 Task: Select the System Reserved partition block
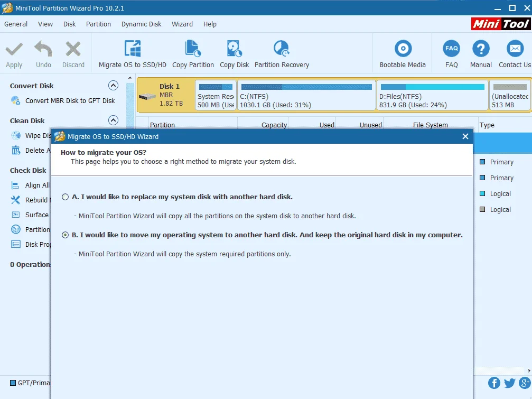216,95
